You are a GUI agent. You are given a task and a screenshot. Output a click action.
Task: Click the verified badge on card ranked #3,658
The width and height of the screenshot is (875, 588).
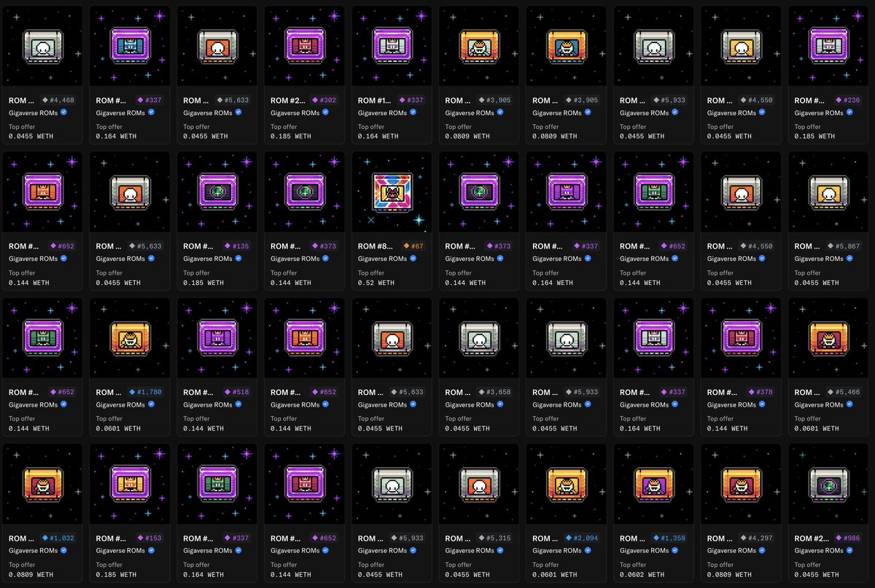pyautogui.click(x=500, y=404)
